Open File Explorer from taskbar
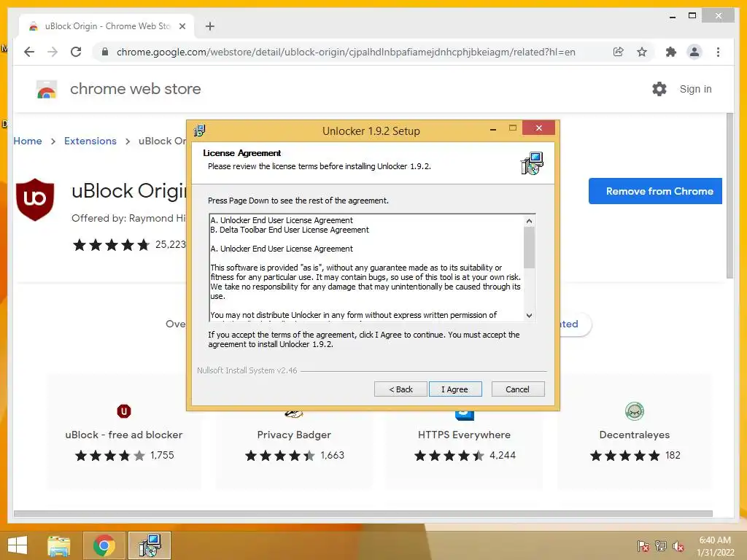 point(58,545)
